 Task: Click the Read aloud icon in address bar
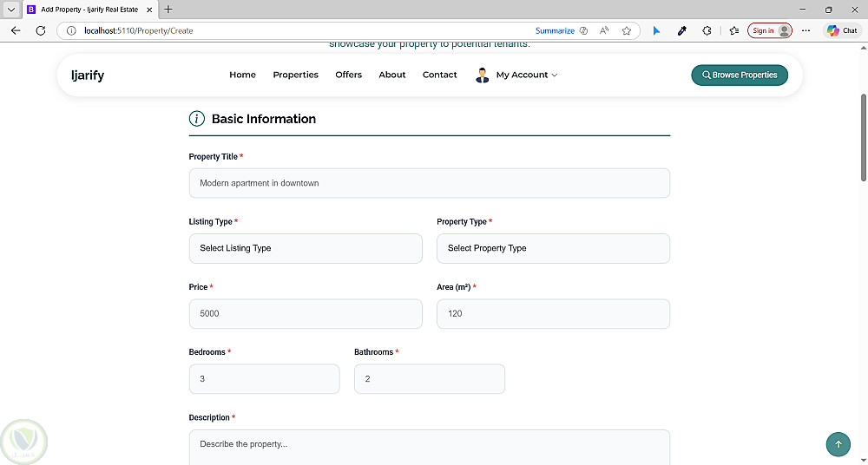pyautogui.click(x=605, y=30)
